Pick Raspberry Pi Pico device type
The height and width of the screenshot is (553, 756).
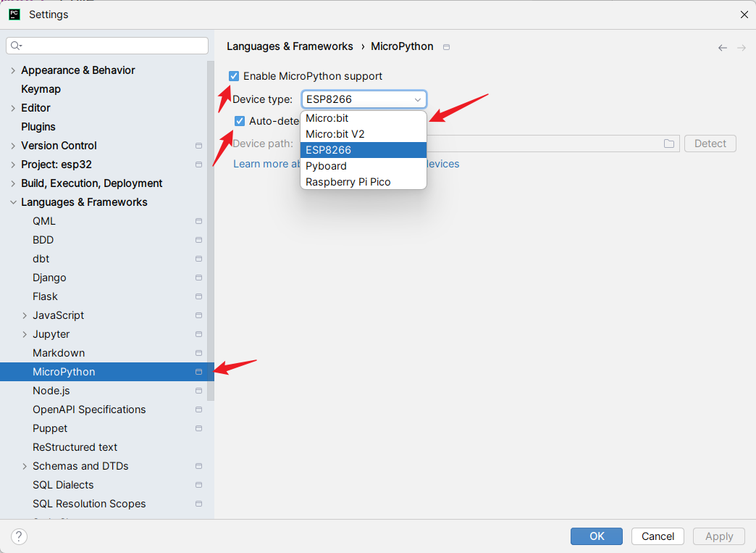[x=364, y=182]
